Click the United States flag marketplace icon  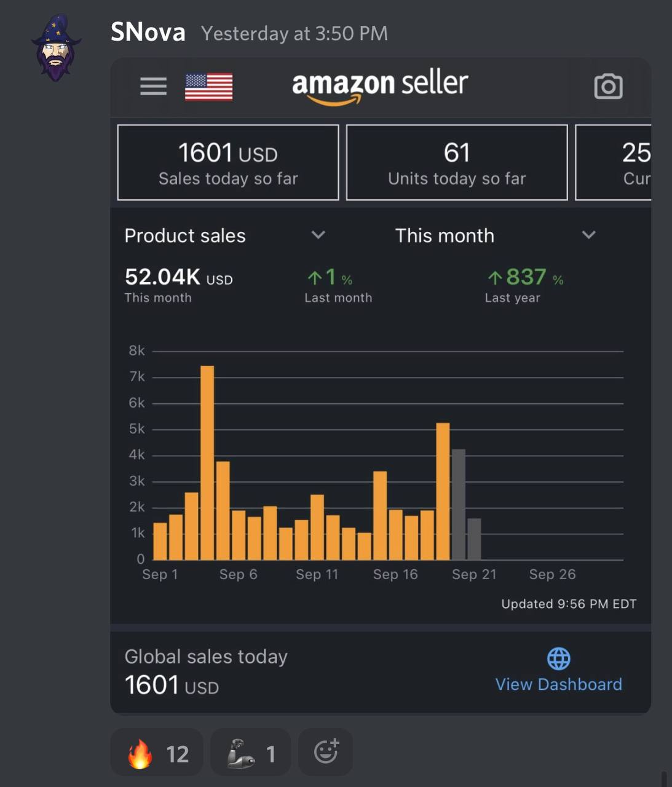(x=208, y=87)
